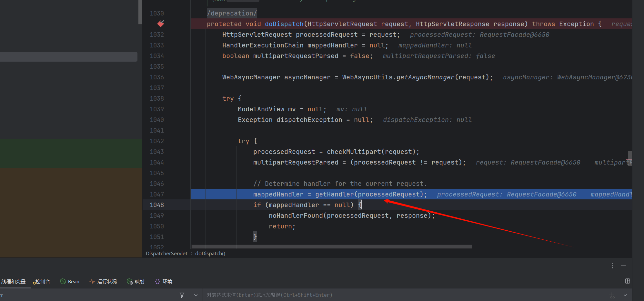Image resolution: width=644 pixels, height=301 pixels.
Task: Expand the expression history dropdown arrow
Action: 625,295
